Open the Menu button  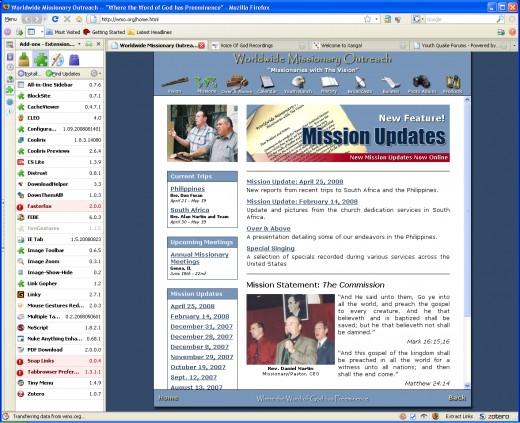pyautogui.click(x=11, y=19)
